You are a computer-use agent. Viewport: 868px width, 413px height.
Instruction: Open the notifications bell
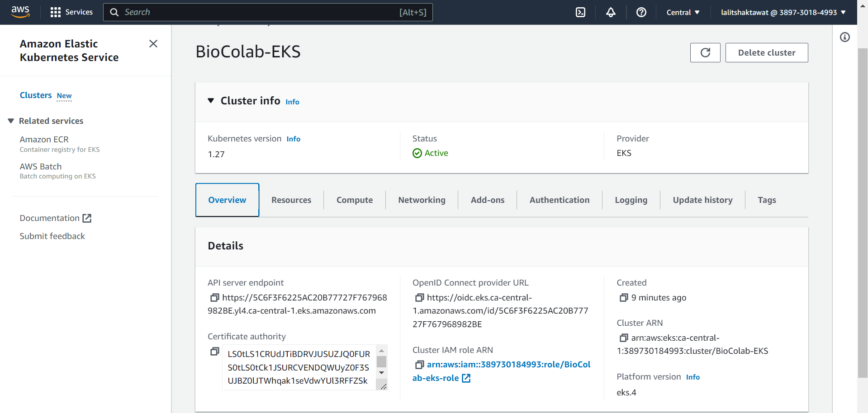pos(611,12)
